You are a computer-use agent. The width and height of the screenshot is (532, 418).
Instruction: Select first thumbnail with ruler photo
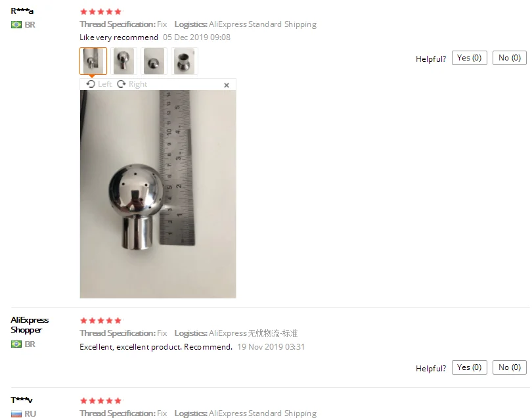93,61
